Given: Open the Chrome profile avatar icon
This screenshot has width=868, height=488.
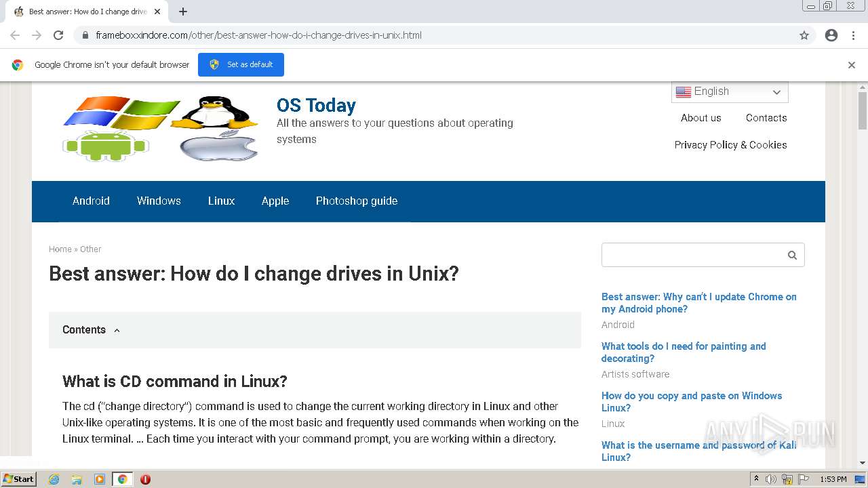Looking at the screenshot, I should [831, 35].
